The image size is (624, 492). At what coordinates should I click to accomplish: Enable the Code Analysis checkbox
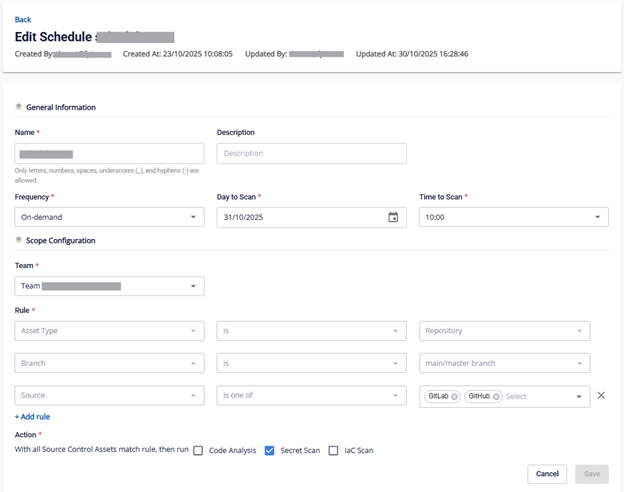[x=199, y=450]
